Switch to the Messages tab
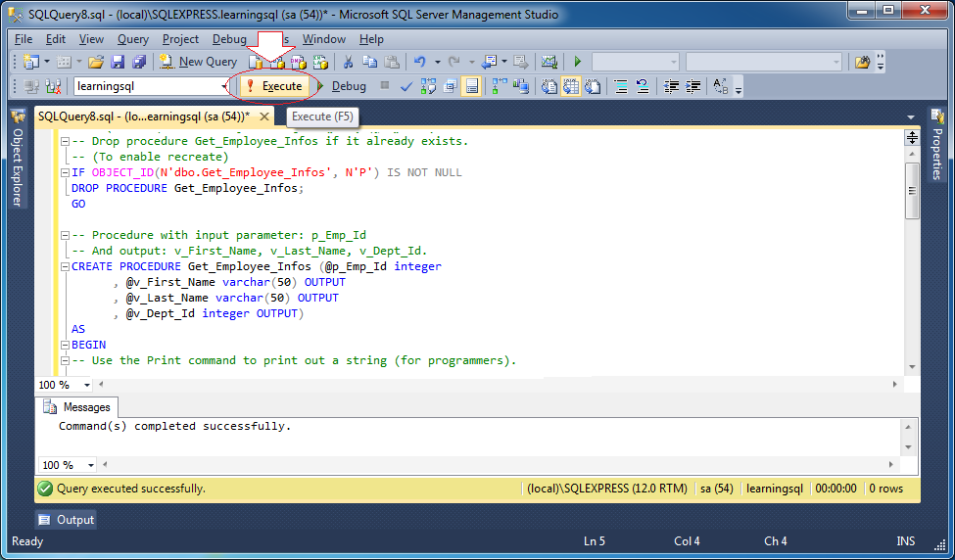955x560 pixels. point(78,407)
